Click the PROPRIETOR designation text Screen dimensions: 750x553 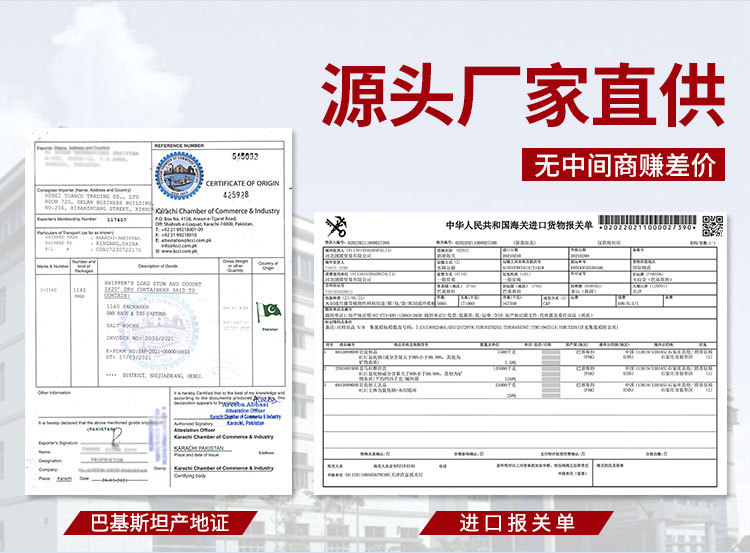click(107, 460)
